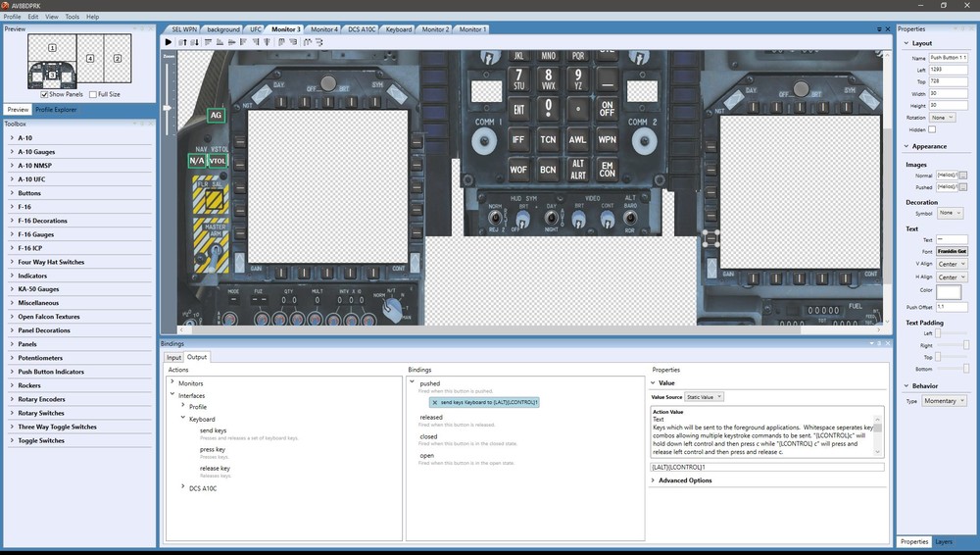The image size is (980, 555).
Task: Click the Move Back toolbar icon
Action: [194, 42]
